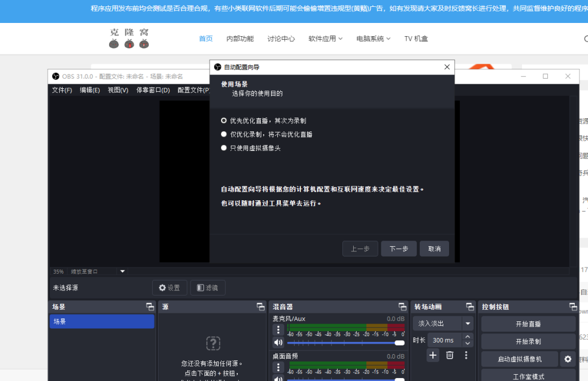Open 文件(F) menu in OBS

pyautogui.click(x=62, y=90)
